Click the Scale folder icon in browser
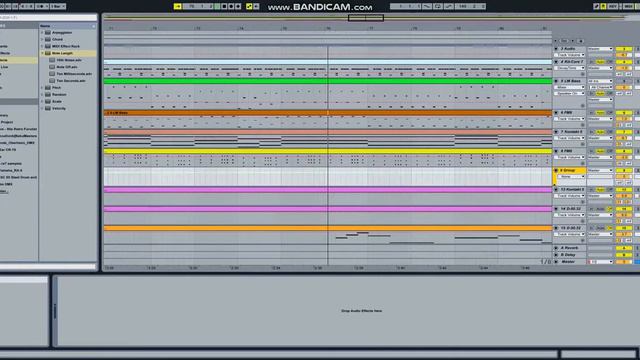This screenshot has height=360, width=640. pos(48,101)
